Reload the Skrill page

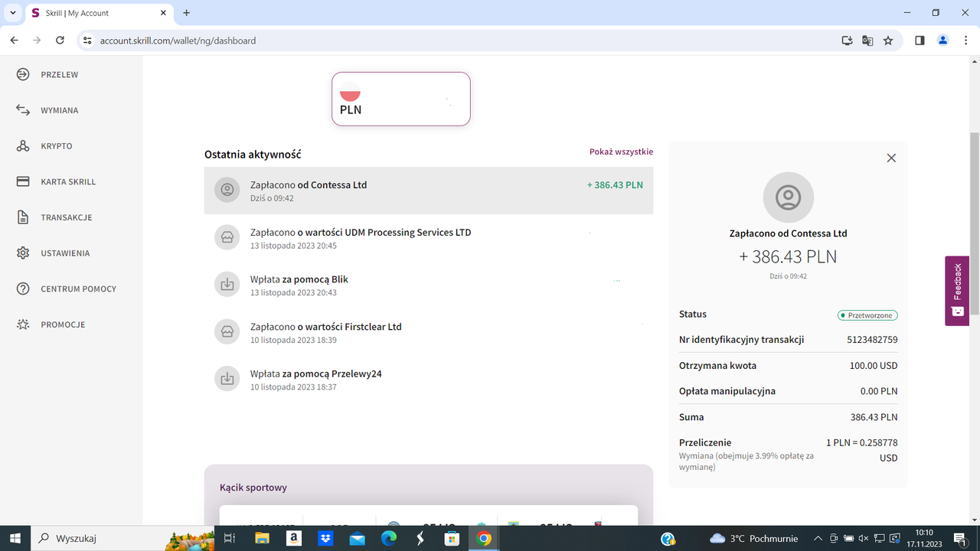60,41
